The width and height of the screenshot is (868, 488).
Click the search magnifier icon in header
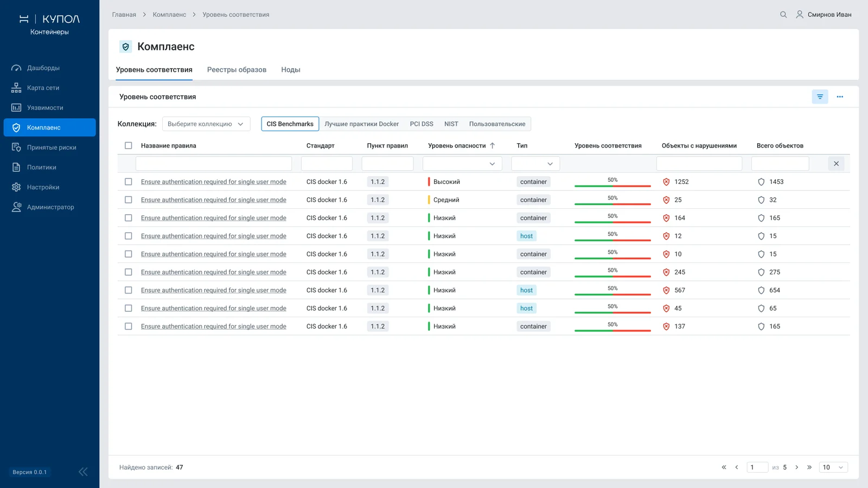pos(783,15)
